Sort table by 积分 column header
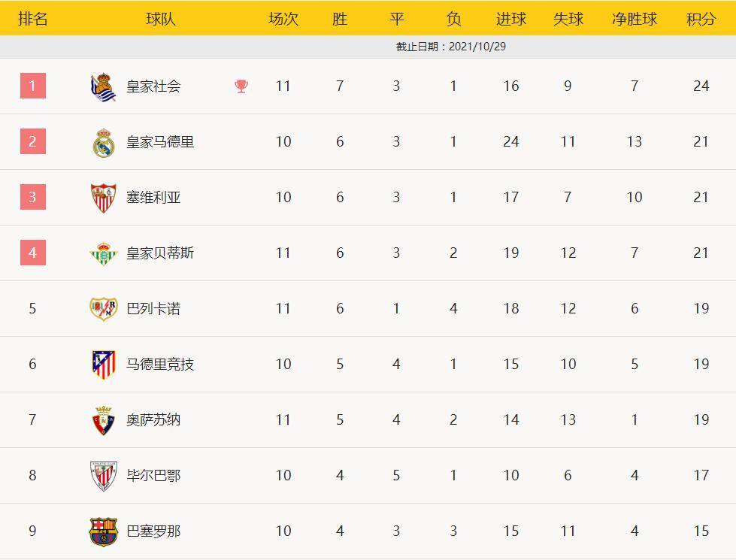Viewport: 736px width, 560px height. 701,19
